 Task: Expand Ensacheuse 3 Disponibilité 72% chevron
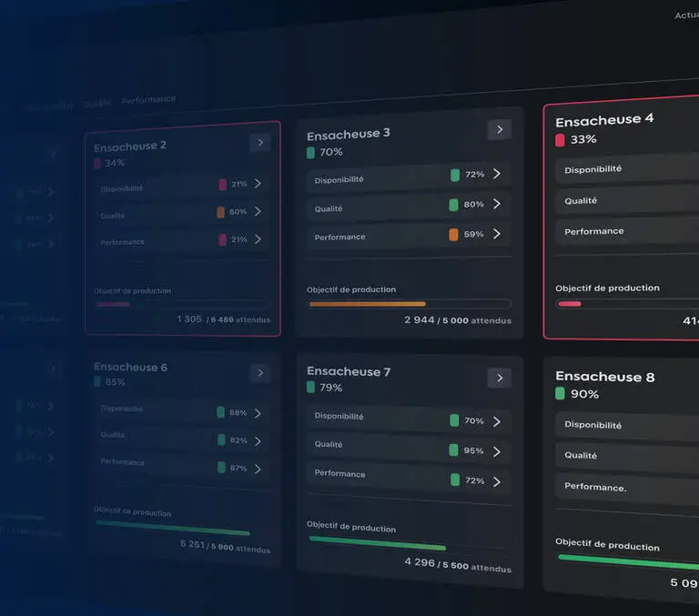tap(497, 174)
